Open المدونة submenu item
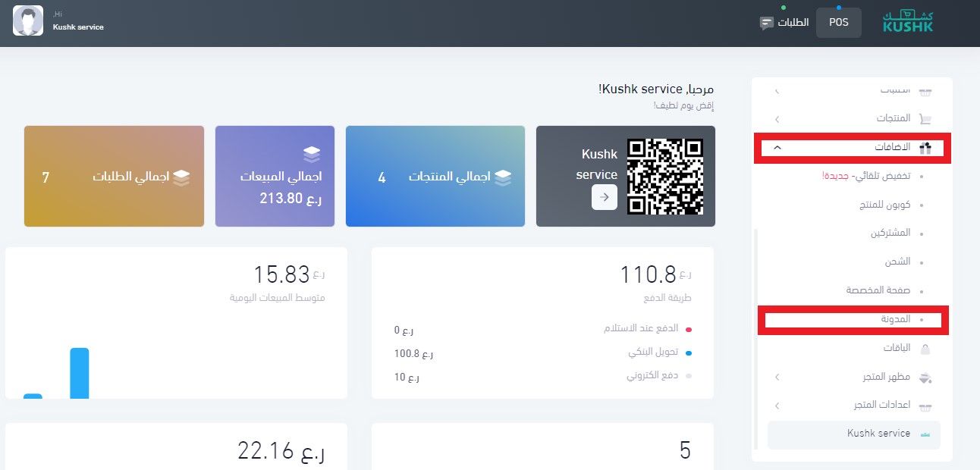 pos(895,320)
